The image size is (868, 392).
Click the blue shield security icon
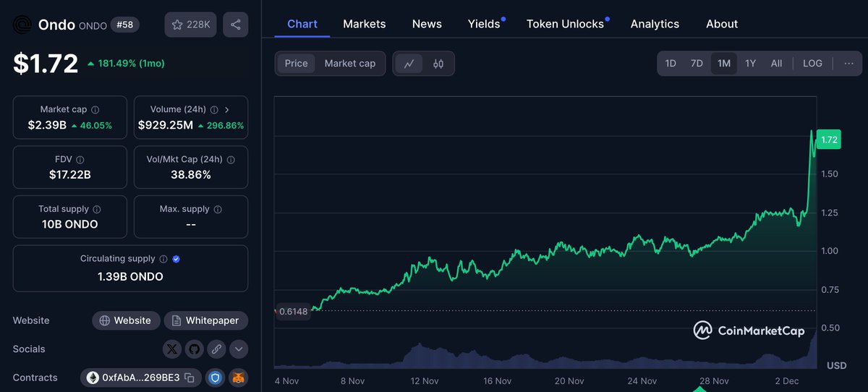click(x=215, y=378)
